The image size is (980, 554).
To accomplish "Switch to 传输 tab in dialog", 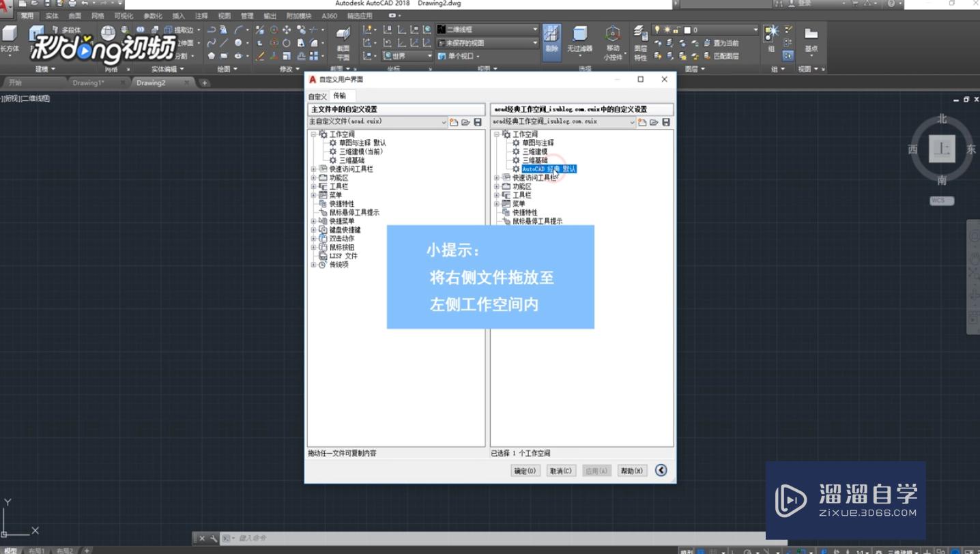I will [339, 96].
